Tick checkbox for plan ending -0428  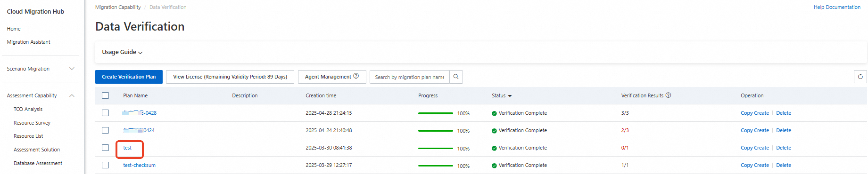point(105,113)
